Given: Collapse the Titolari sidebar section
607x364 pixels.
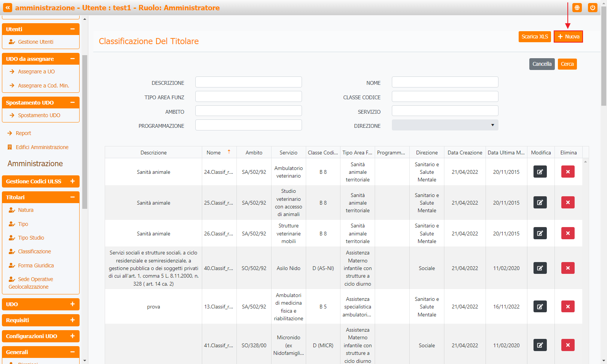Looking at the screenshot, I should pyautogui.click(x=72, y=197).
